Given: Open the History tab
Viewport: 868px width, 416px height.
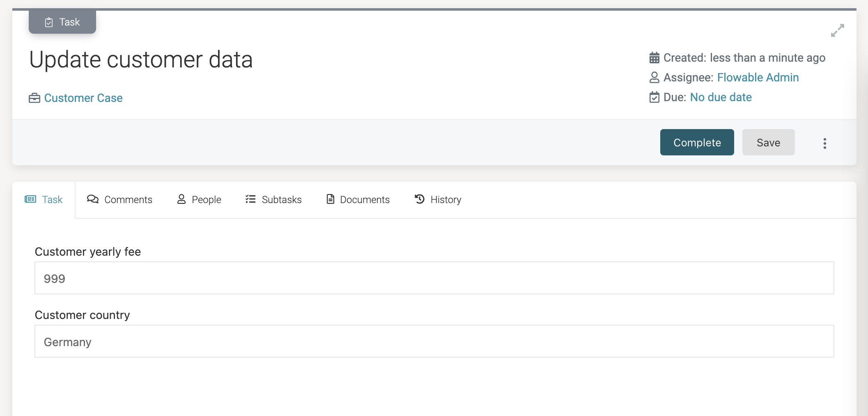Looking at the screenshot, I should coord(446,199).
